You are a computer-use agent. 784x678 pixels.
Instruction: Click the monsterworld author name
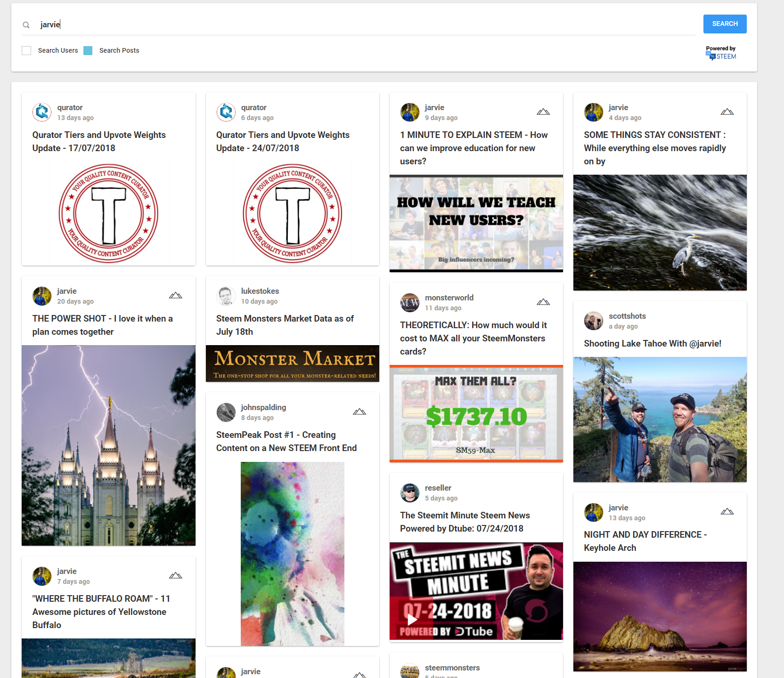449,298
